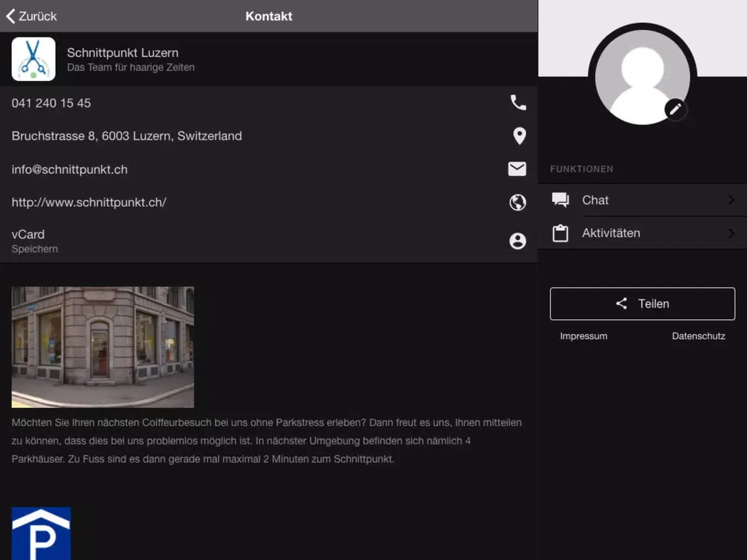This screenshot has width=747, height=560.
Task: Select the Schnittpunkt Luzern title
Action: [122, 53]
